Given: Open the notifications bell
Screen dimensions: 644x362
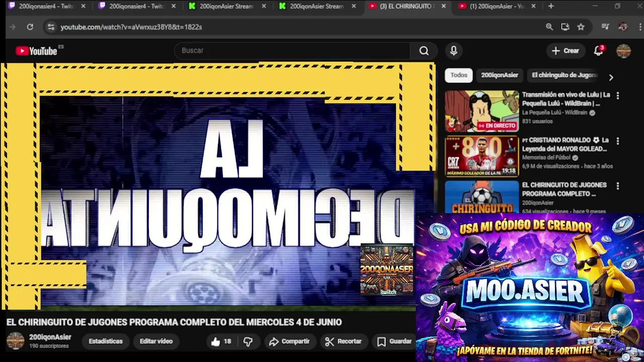Looking at the screenshot, I should [599, 51].
